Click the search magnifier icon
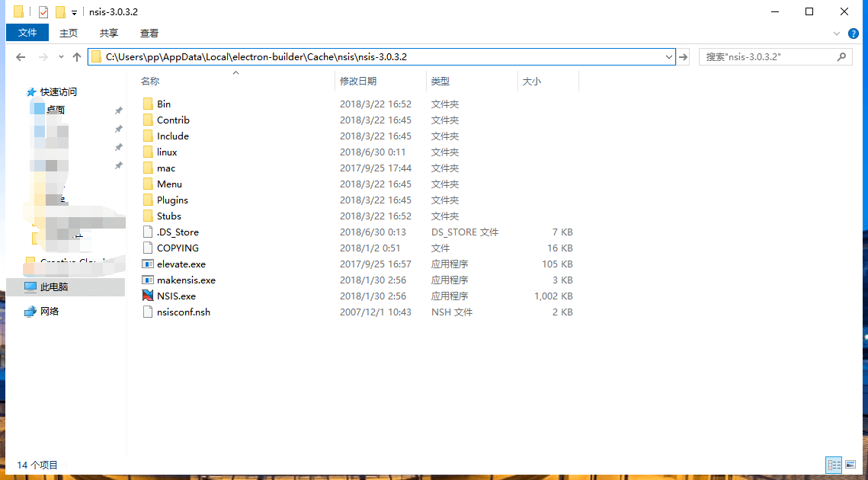 tap(841, 56)
